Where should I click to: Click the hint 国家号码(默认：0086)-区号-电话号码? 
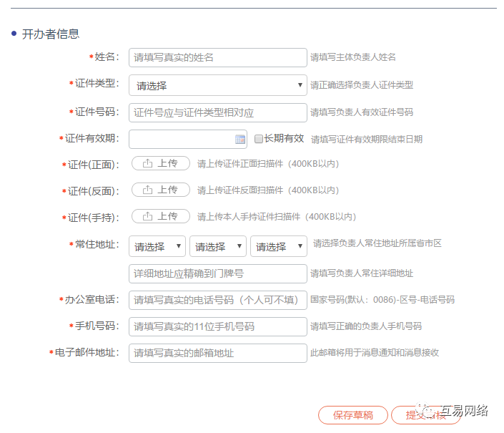(x=382, y=300)
